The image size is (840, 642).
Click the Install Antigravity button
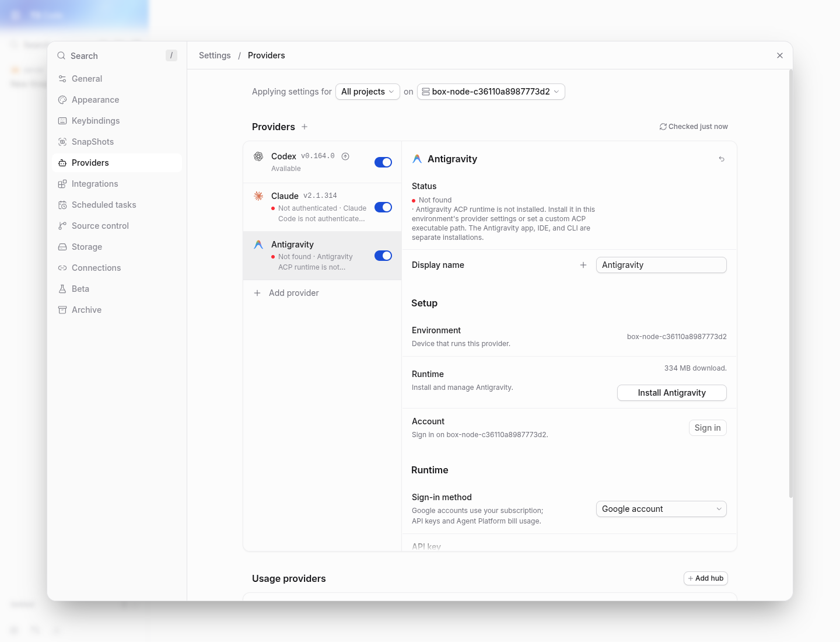pos(672,393)
